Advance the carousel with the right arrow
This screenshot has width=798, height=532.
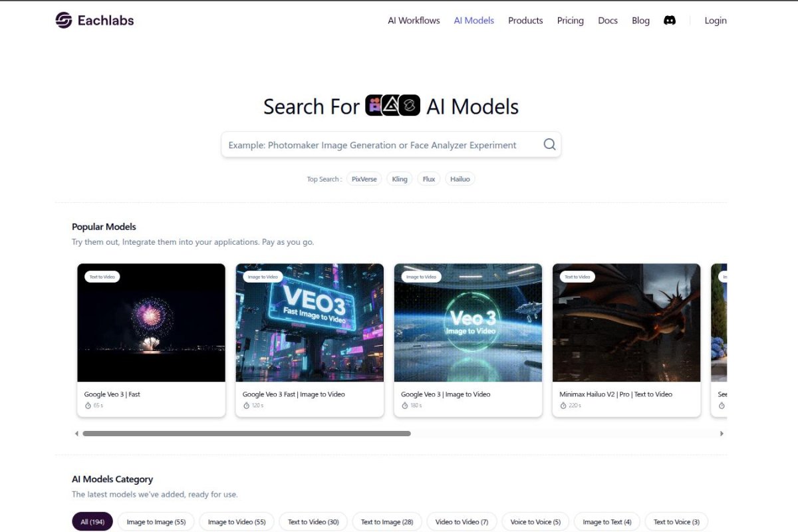pyautogui.click(x=722, y=433)
